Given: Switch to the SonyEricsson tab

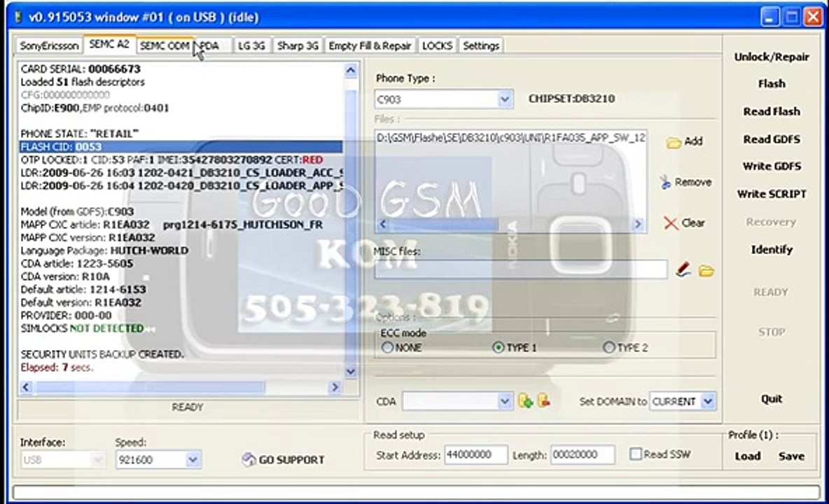Looking at the screenshot, I should pos(49,46).
